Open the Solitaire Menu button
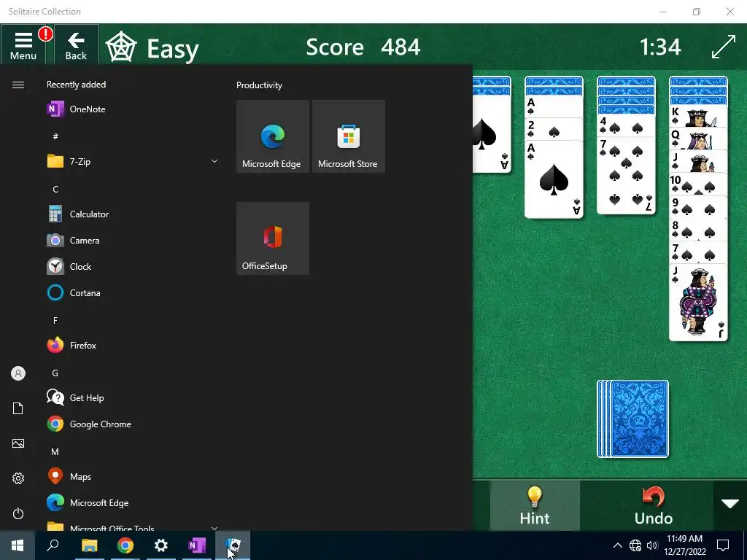This screenshot has width=747, height=560. pyautogui.click(x=23, y=44)
